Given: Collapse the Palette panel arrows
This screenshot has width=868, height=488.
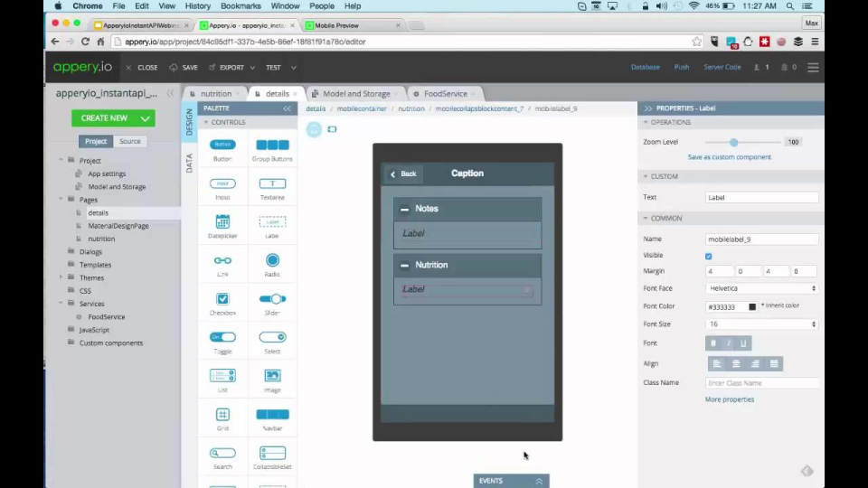Looking at the screenshot, I should (x=287, y=108).
